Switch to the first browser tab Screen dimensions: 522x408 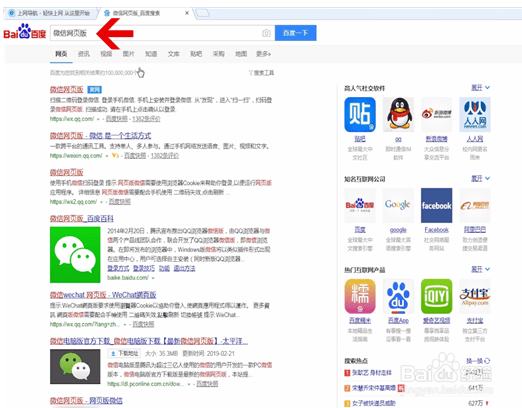tap(50, 13)
